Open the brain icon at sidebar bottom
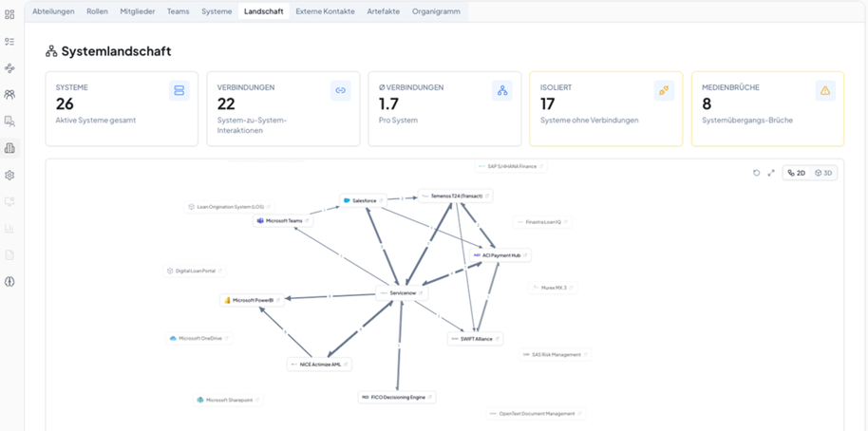The image size is (868, 431). [9, 282]
